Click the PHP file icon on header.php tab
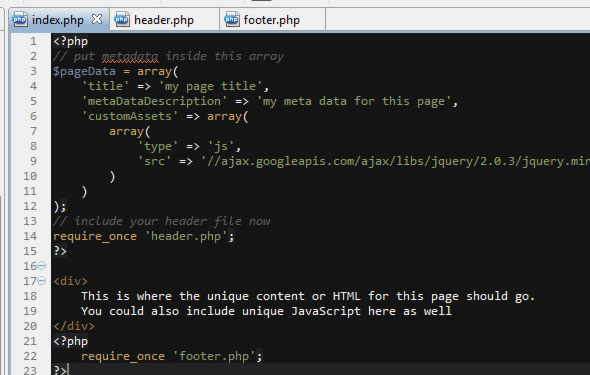590x375 pixels. point(122,20)
